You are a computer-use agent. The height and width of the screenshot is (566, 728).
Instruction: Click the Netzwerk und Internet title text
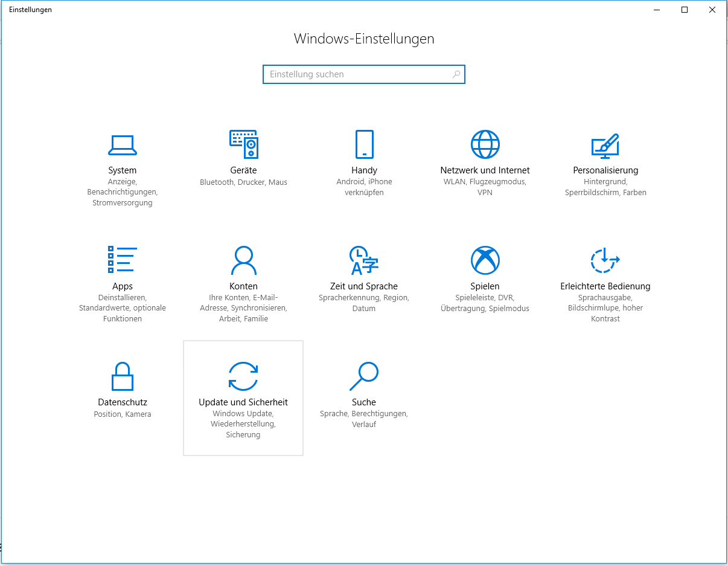coord(485,170)
